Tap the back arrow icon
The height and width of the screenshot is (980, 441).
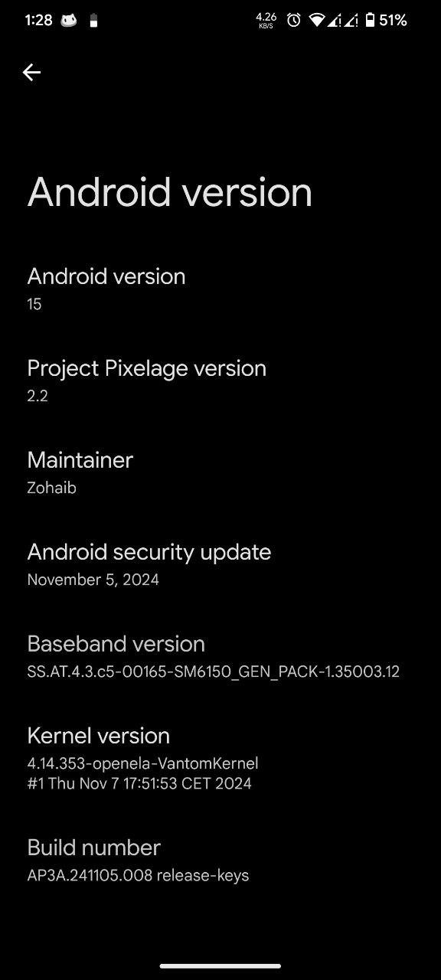pyautogui.click(x=31, y=72)
